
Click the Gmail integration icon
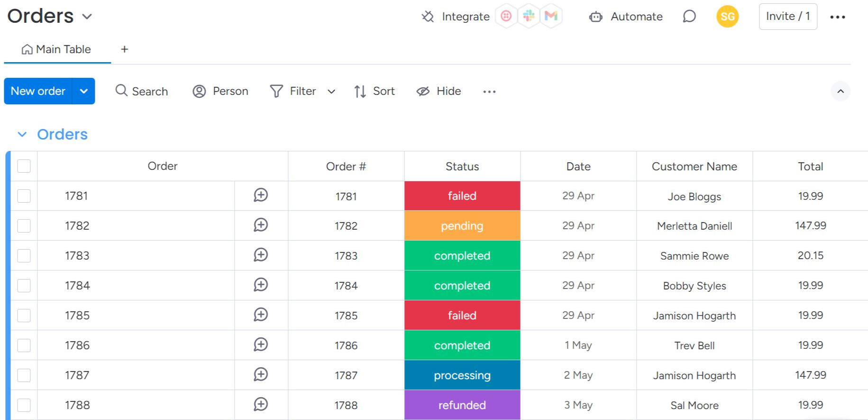point(551,17)
